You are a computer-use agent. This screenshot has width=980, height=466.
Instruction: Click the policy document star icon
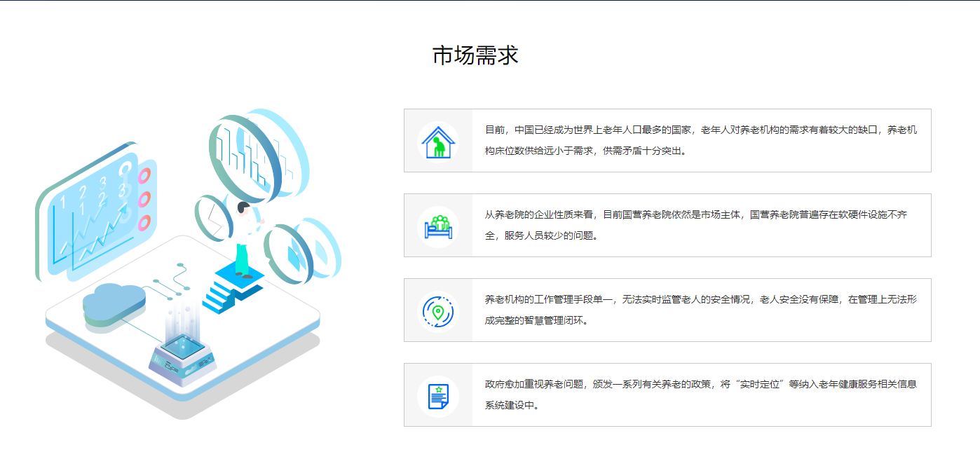(438, 395)
